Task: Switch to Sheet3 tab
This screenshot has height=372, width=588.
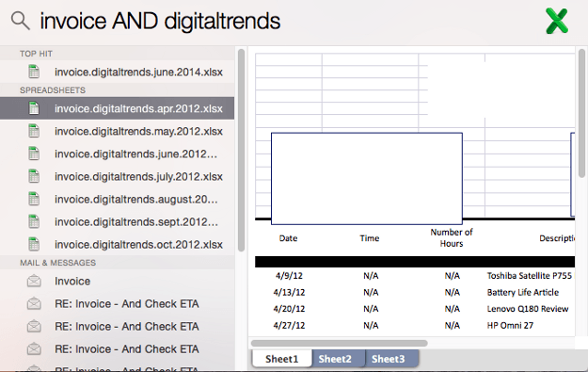Action: 389,359
